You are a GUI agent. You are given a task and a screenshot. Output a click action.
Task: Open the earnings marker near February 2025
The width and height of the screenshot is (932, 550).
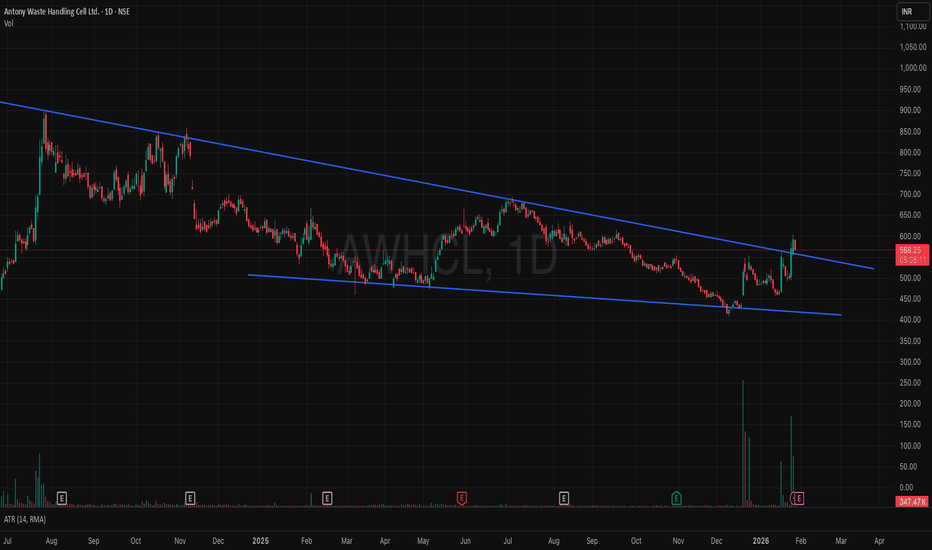pyautogui.click(x=327, y=498)
